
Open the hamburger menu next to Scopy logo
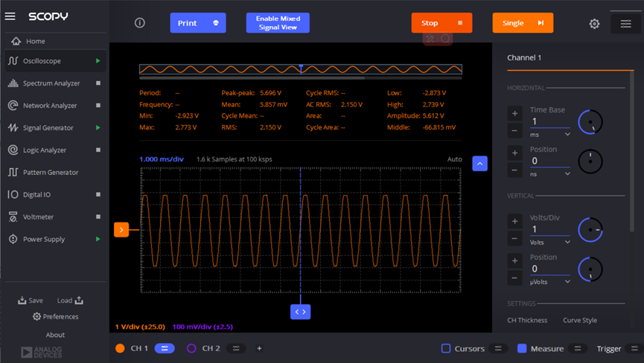pyautogui.click(x=10, y=16)
